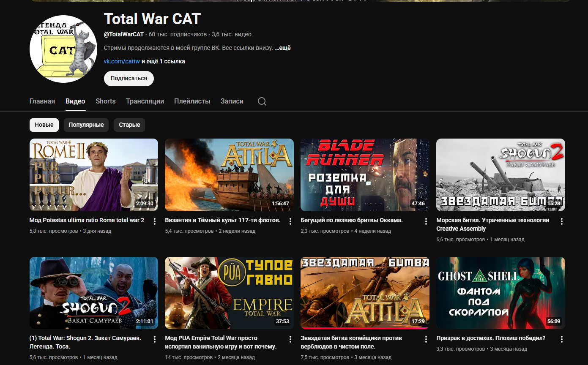This screenshot has width=588, height=365.
Task: Select the Популярные sort filter chip
Action: 86,125
